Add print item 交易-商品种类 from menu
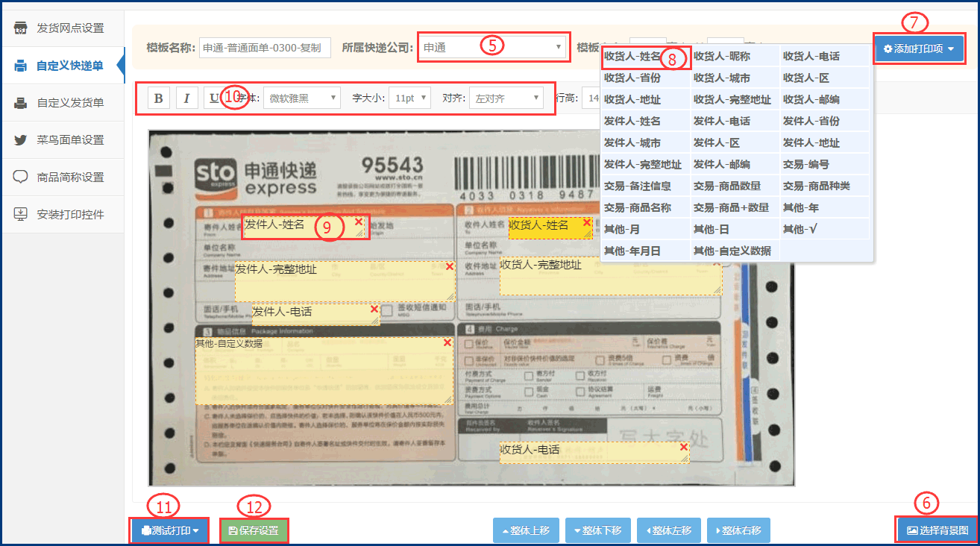The width and height of the screenshot is (980, 546). 824,186
